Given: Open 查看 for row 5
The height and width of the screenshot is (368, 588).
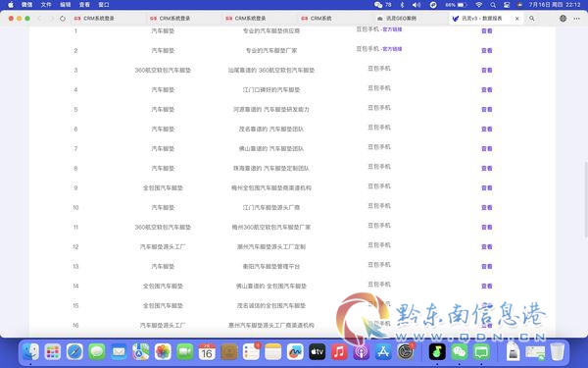Looking at the screenshot, I should coord(487,109).
